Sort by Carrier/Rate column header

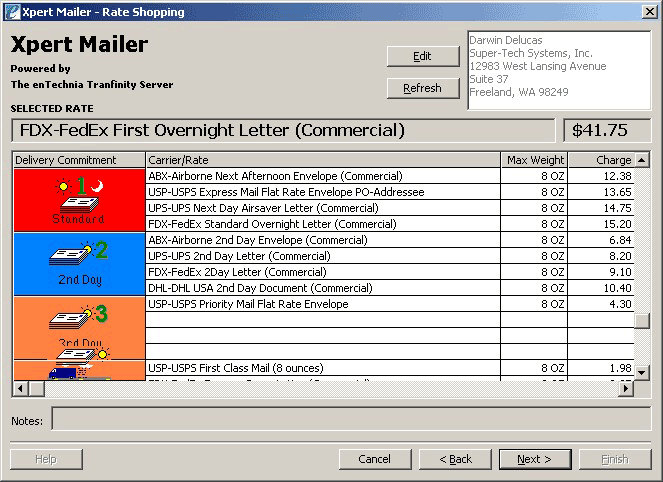[322, 160]
